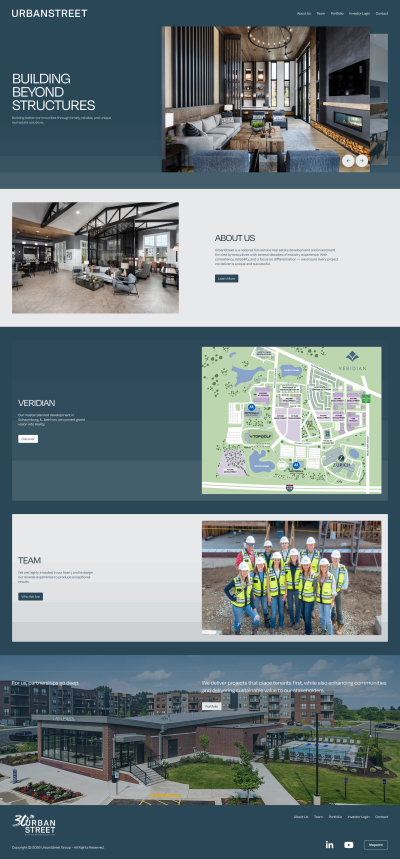Viewport: 400px width, 859px height.
Task: Advance carousel with right arrow button
Action: coord(362,161)
